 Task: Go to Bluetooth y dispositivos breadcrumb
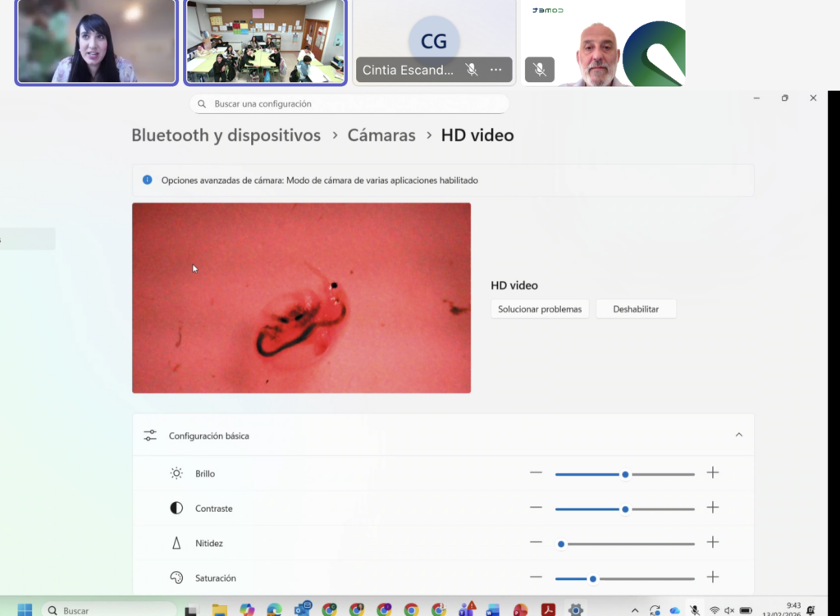(x=226, y=135)
